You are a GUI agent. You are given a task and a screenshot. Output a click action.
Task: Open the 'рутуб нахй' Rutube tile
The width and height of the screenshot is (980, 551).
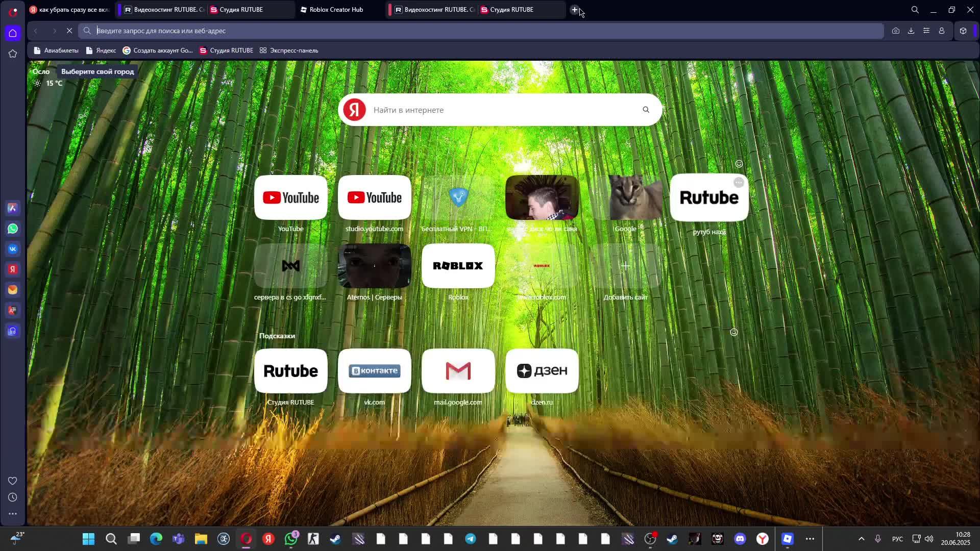709,197
